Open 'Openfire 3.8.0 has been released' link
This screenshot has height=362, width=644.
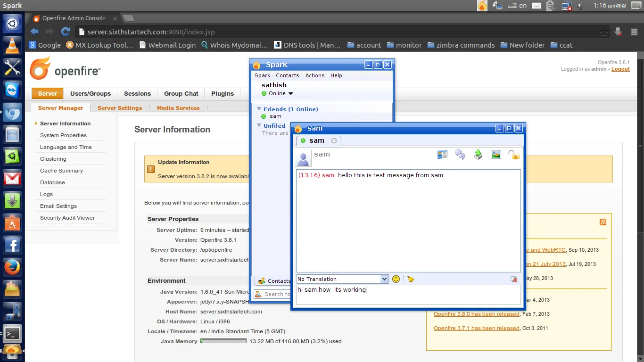click(x=477, y=314)
